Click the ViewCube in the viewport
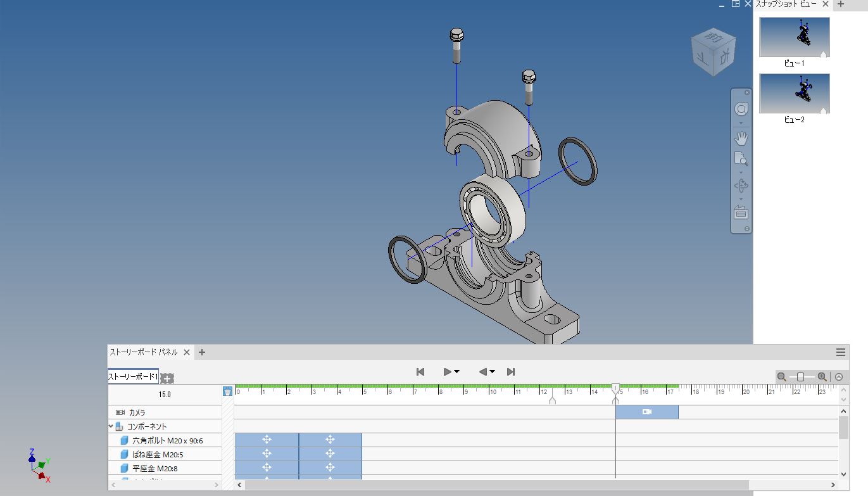Screen dimensions: 868x496 [714, 52]
